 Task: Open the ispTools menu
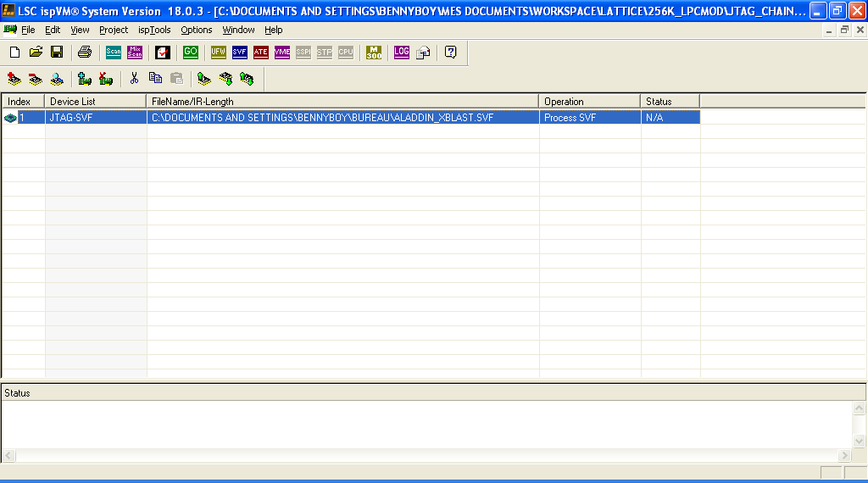pos(154,30)
